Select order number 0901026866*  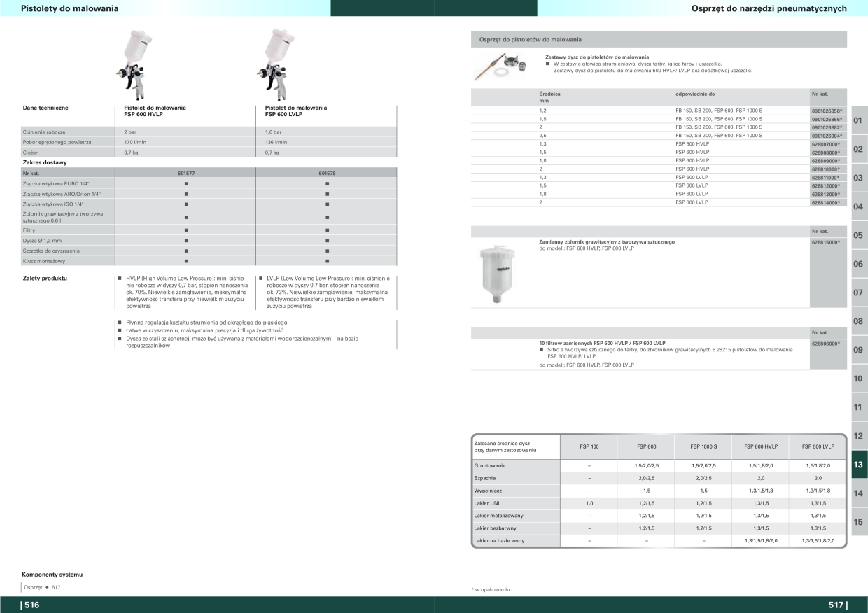tap(827, 119)
